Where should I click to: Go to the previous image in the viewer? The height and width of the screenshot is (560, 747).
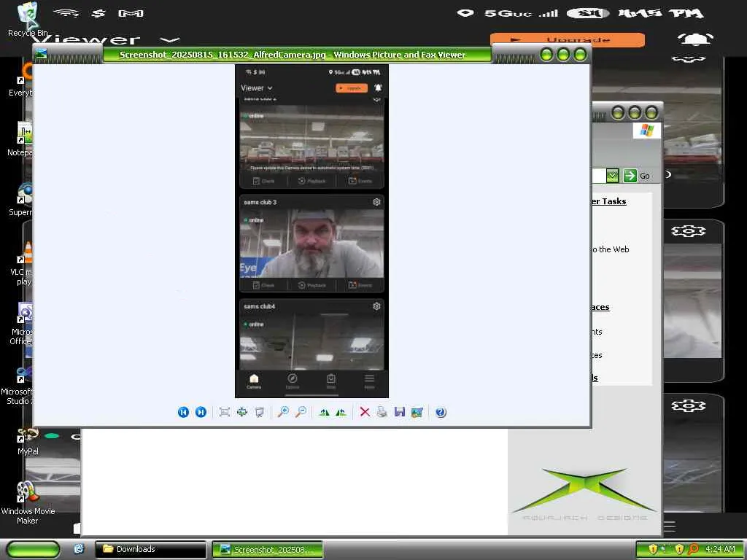(x=183, y=412)
